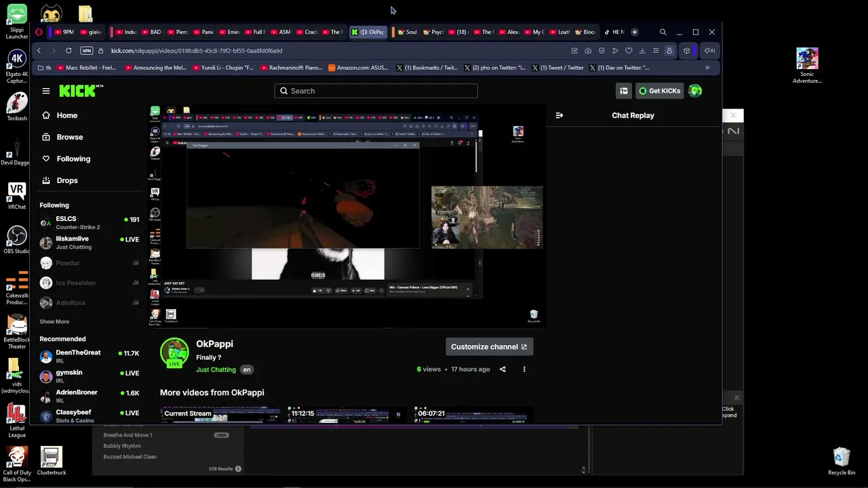The image size is (868, 488).
Task: Open the Marc Rebillet bookmark
Action: 87,68
